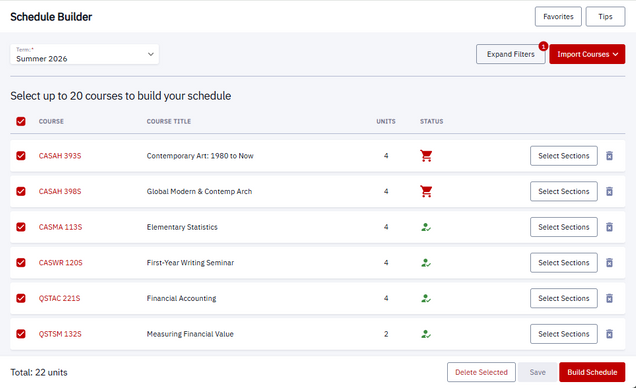This screenshot has height=388, width=636.
Task: Click the title First-Year Writing Seminar
Action: pyautogui.click(x=190, y=263)
